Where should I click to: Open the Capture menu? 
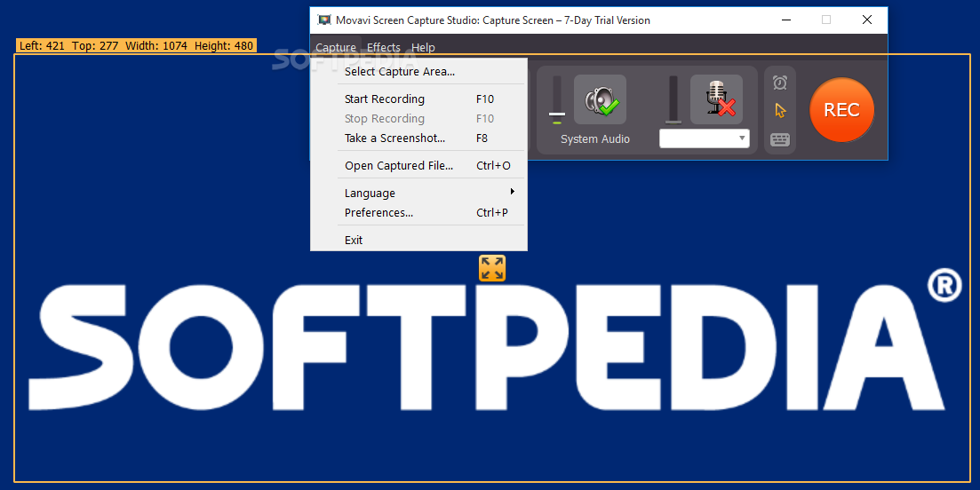click(x=336, y=47)
